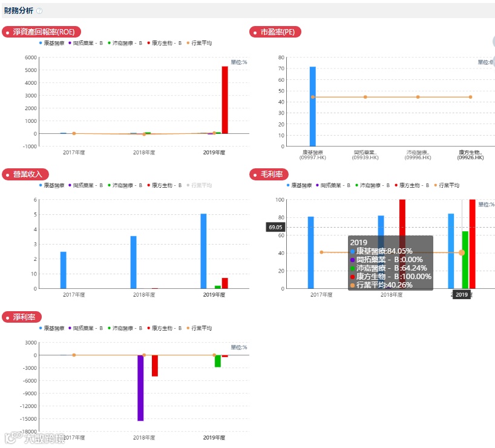Image resolution: width=495 pixels, height=448 pixels.
Task: Toggle 沛嘉醫療 - B legend in 營業收入 chart
Action: tap(125, 185)
